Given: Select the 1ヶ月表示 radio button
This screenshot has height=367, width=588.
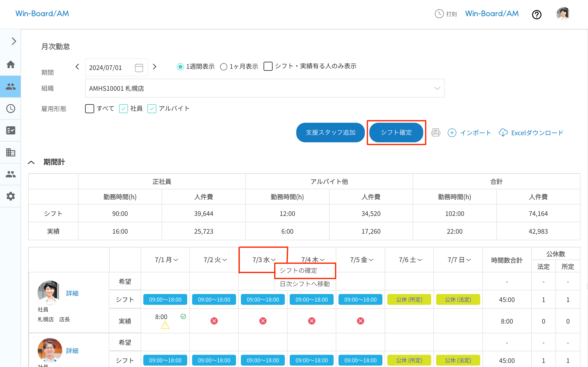Looking at the screenshot, I should point(224,66).
